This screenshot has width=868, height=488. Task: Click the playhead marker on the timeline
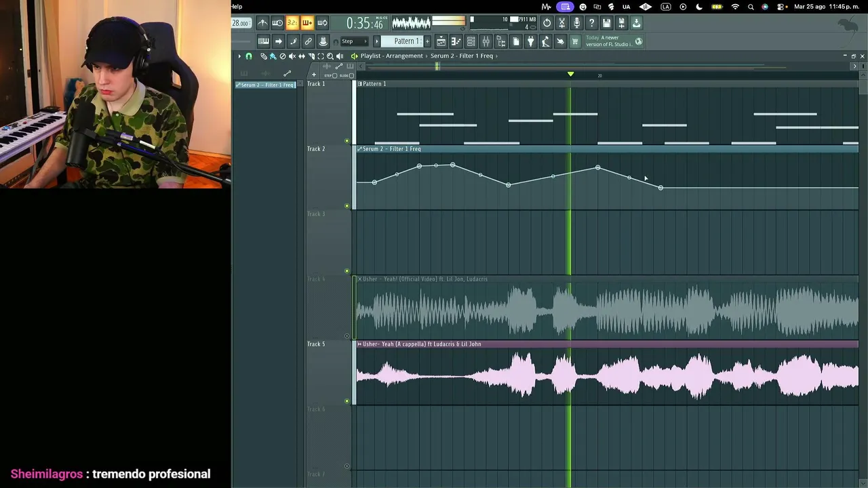[570, 75]
